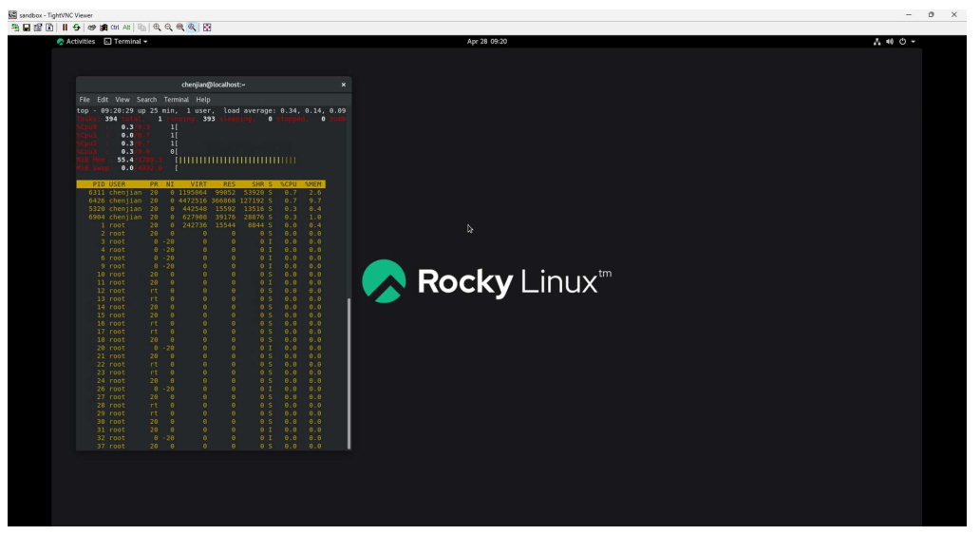
Task: Click the Zoom 100% magnifier icon
Action: (180, 28)
